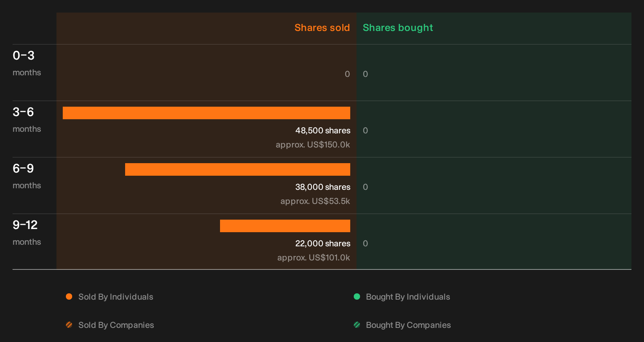Click the shares sold '0' in 0-3 months row
The height and width of the screenshot is (342, 644).
pyautogui.click(x=347, y=74)
